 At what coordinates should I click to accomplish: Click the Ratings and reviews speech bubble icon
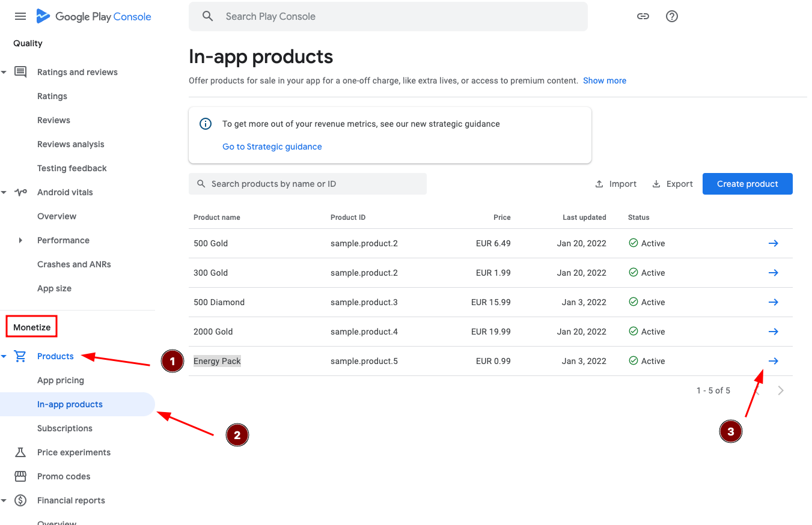point(20,71)
